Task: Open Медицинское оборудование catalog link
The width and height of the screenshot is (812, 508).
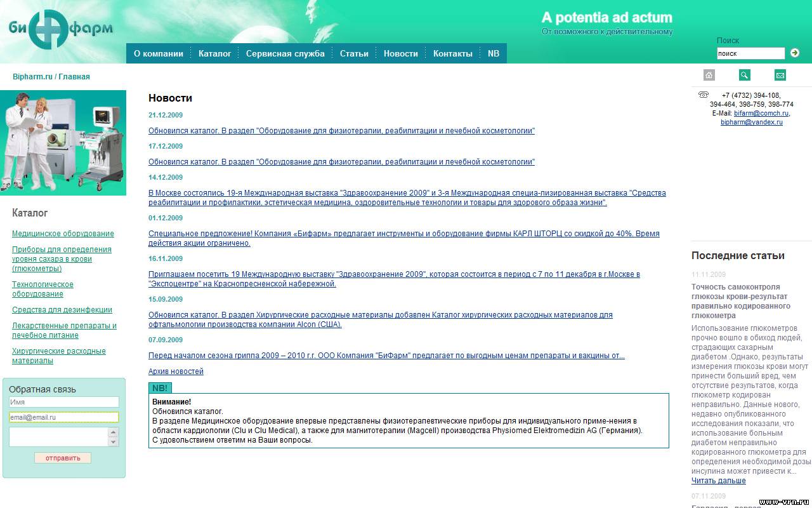Action: pos(63,234)
